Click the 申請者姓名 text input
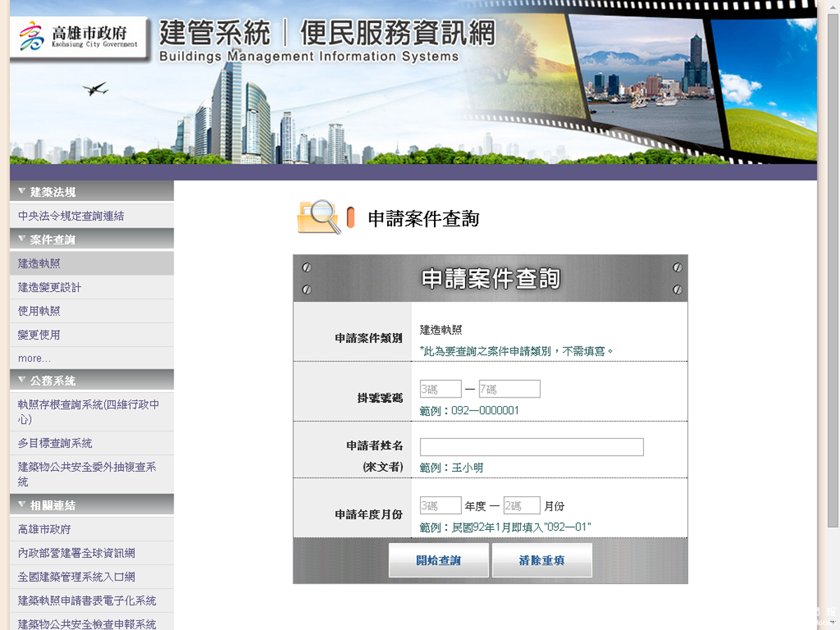 point(531,447)
